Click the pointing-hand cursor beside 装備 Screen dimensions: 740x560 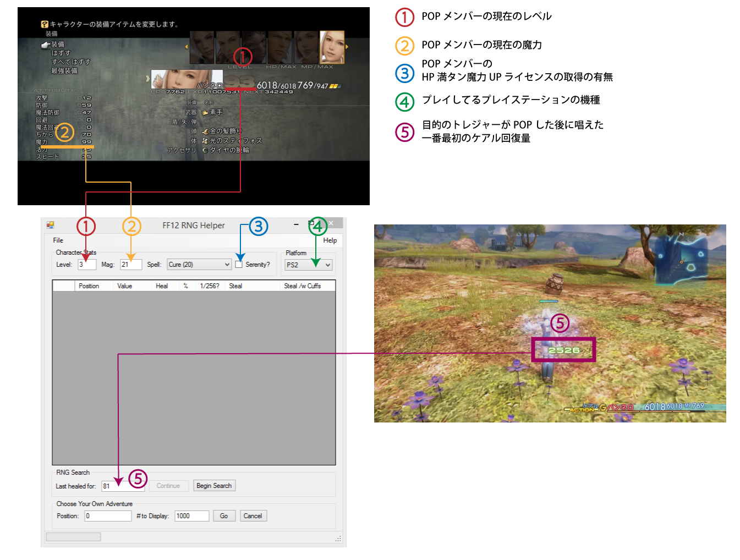coord(46,45)
